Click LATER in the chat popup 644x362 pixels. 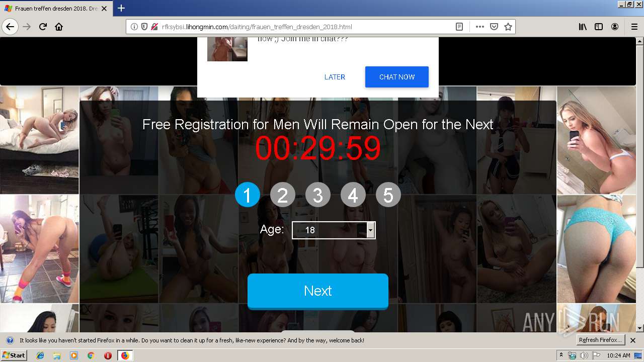(335, 77)
